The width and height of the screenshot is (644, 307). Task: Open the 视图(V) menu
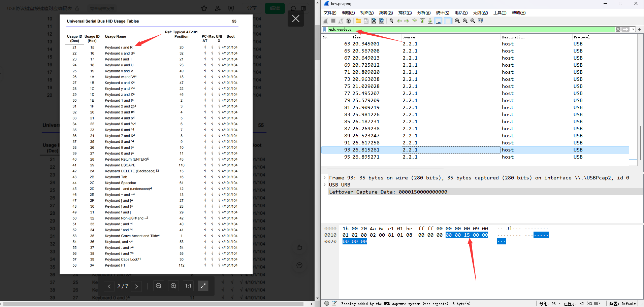367,13
